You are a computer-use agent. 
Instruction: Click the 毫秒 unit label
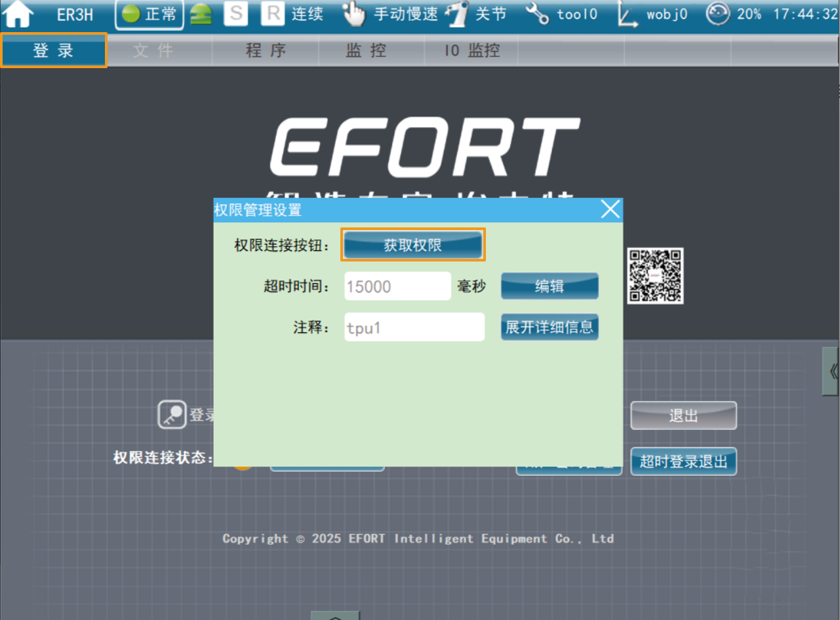(471, 286)
